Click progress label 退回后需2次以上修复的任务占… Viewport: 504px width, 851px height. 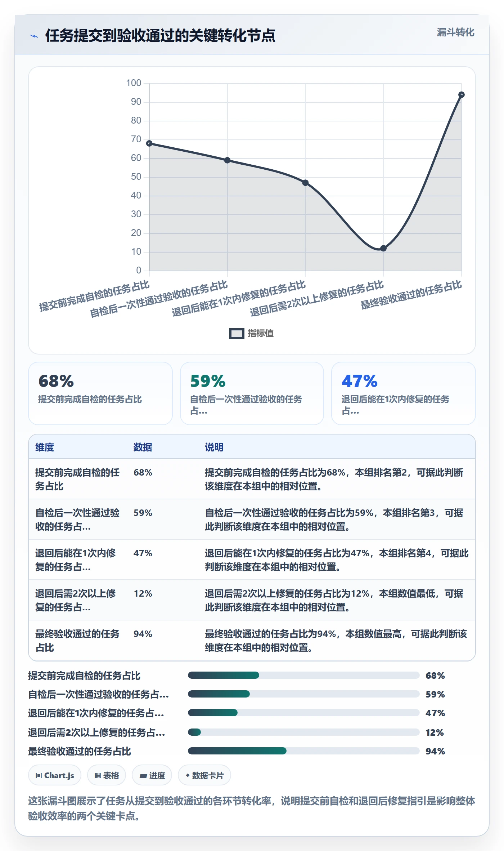[x=96, y=732]
